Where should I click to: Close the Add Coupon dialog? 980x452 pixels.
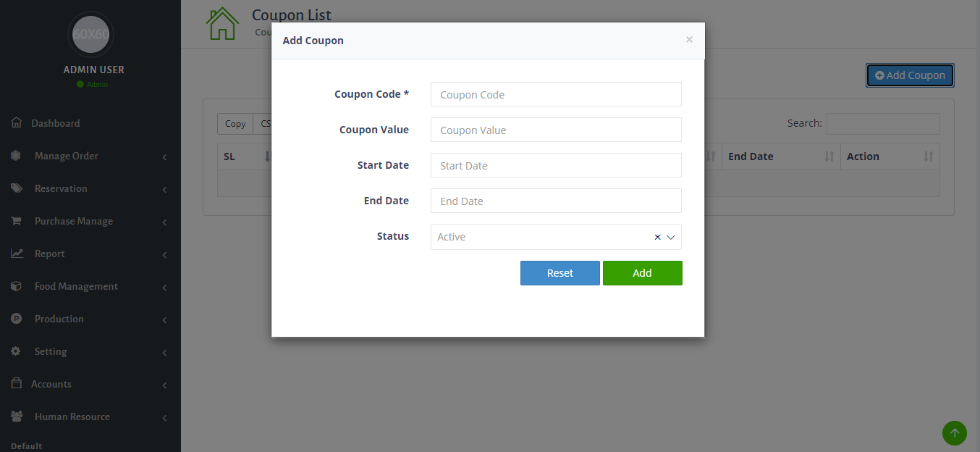pyautogui.click(x=689, y=40)
